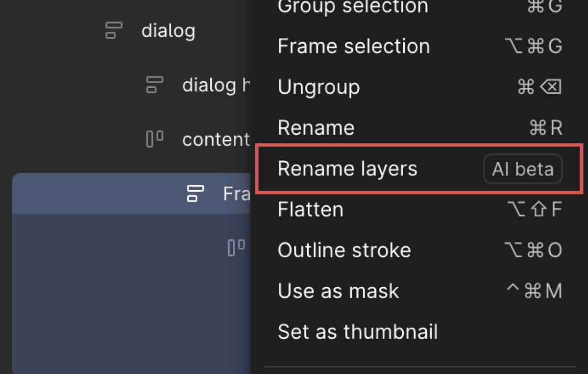Screen dimensions: 588x374
Task: Click the layout icon under the 'Fra' layer
Action: 236,248
